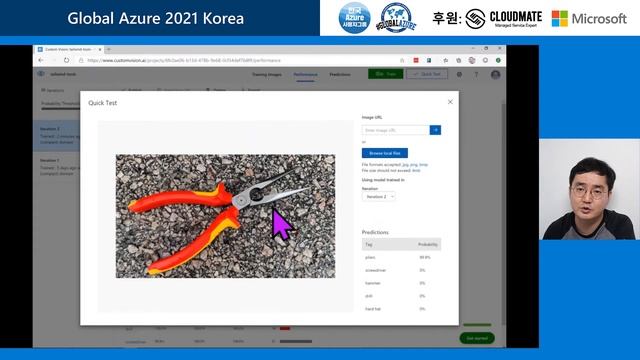Select the 'hammer' prediction row
640x360 pixels.
401,283
